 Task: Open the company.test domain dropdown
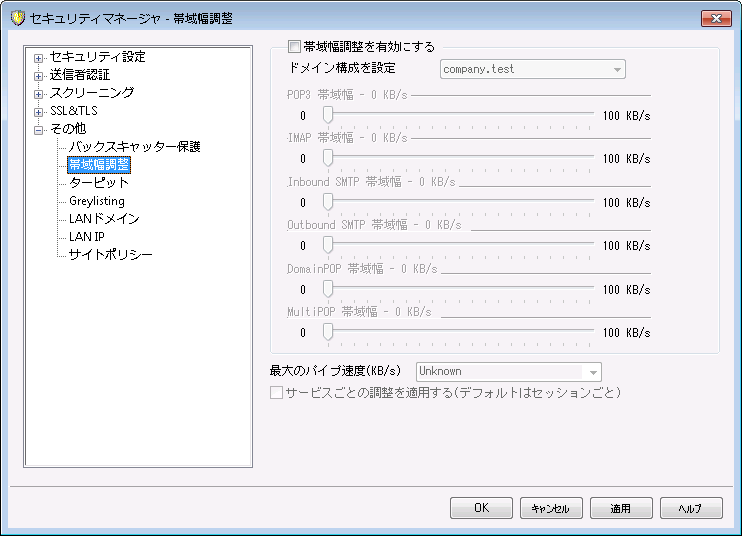533,70
